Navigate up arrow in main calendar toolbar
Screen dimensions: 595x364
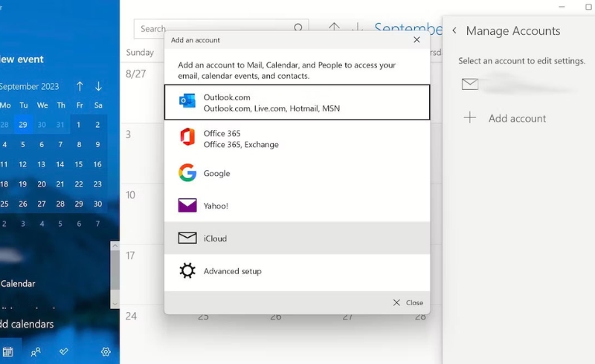(x=334, y=27)
